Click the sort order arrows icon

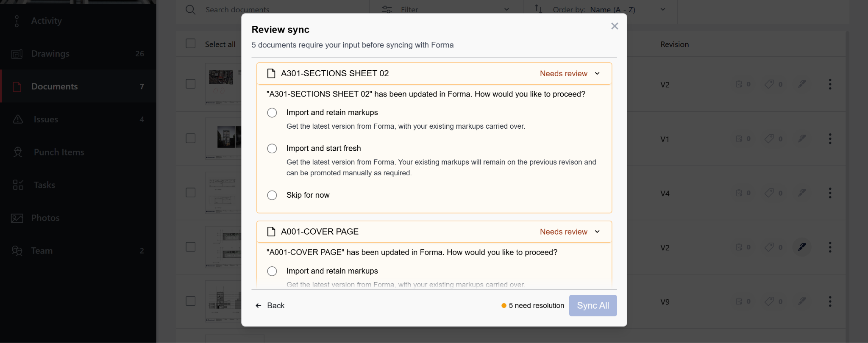tap(538, 9)
